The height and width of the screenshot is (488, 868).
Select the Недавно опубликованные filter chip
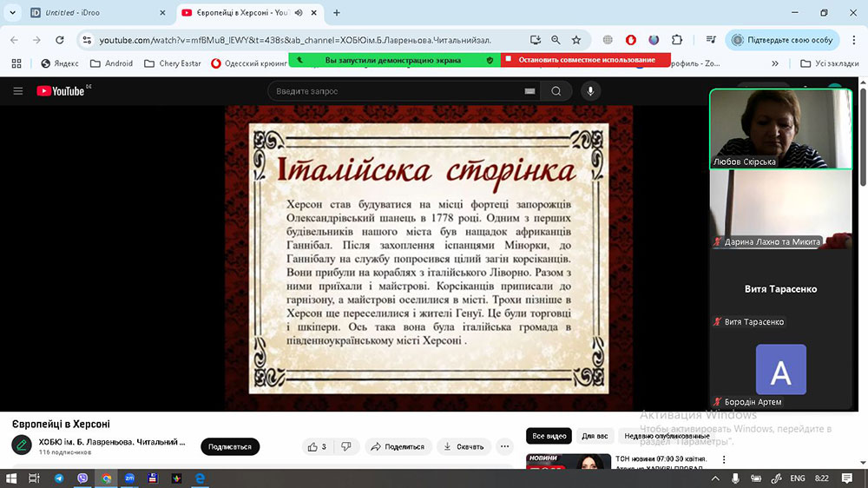[x=667, y=436]
